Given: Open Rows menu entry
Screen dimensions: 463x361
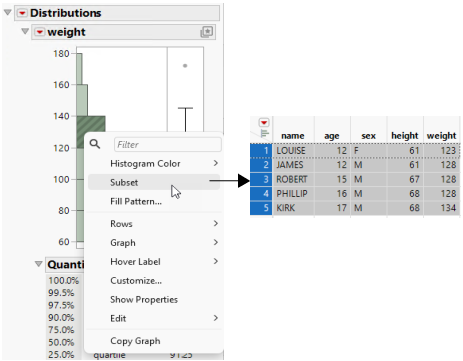Looking at the screenshot, I should pos(121,224).
